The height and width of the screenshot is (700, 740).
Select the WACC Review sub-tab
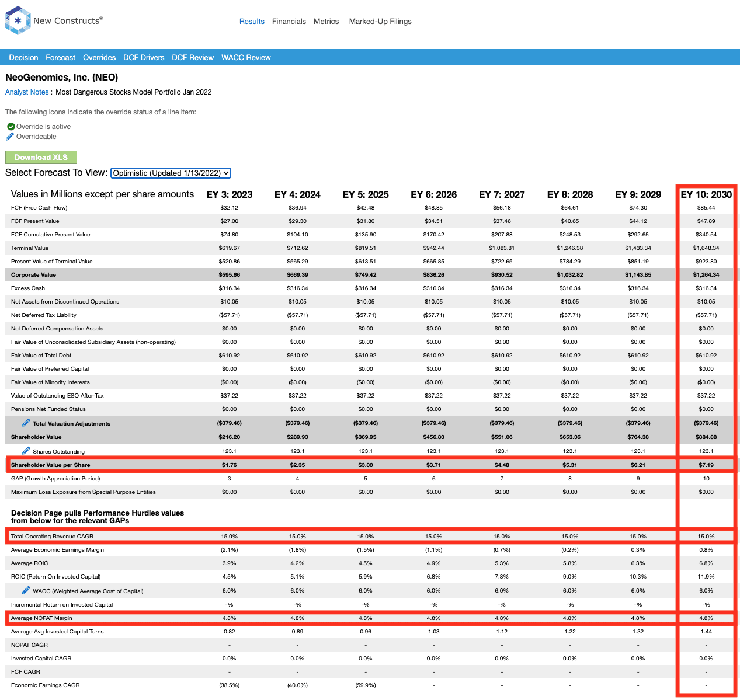tap(246, 58)
